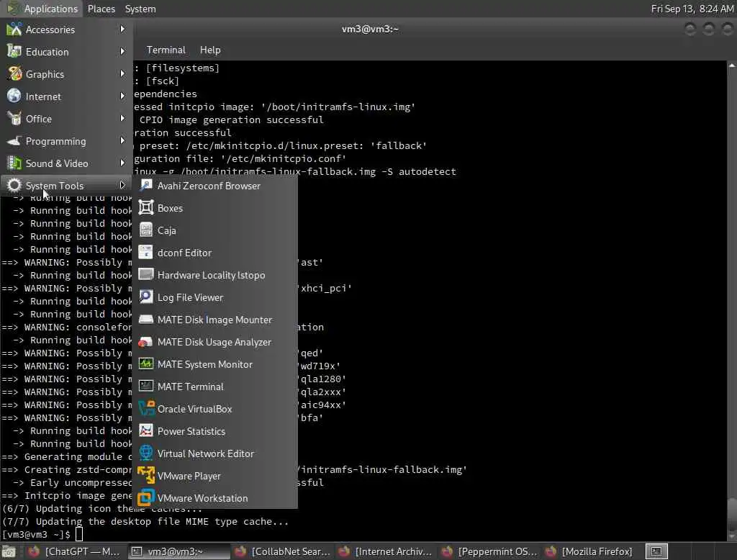737x560 pixels.
Task: Switch to Peppermint OS taskbar window
Action: (489, 551)
